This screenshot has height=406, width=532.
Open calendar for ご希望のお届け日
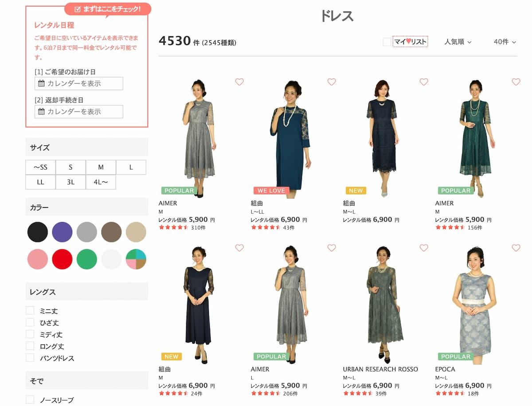pos(79,83)
